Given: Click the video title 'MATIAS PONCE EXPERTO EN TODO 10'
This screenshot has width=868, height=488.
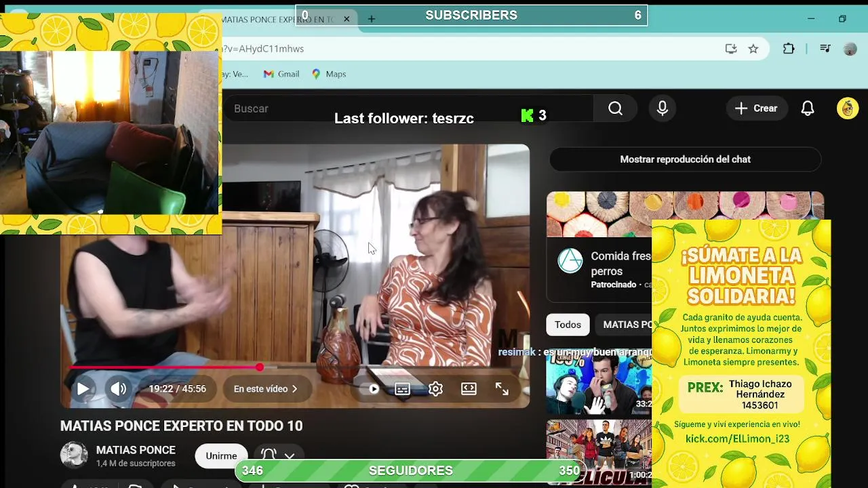Looking at the screenshot, I should coord(181,426).
